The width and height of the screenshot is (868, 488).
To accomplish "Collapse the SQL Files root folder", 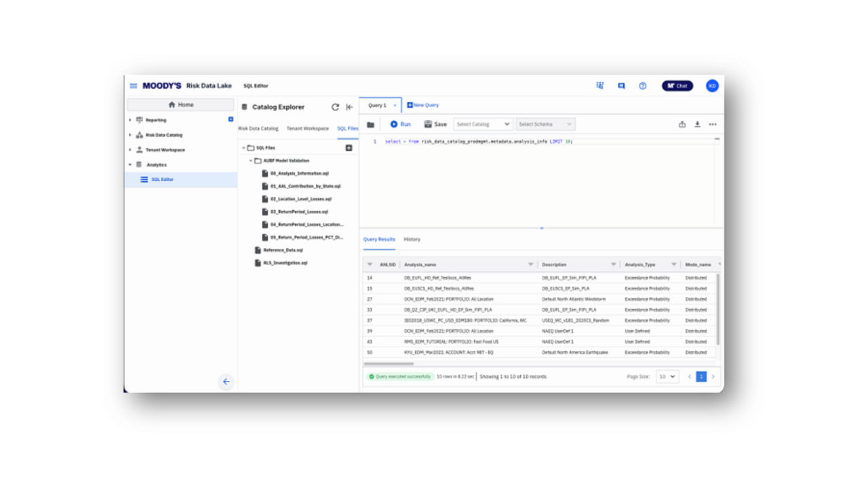I will [243, 148].
